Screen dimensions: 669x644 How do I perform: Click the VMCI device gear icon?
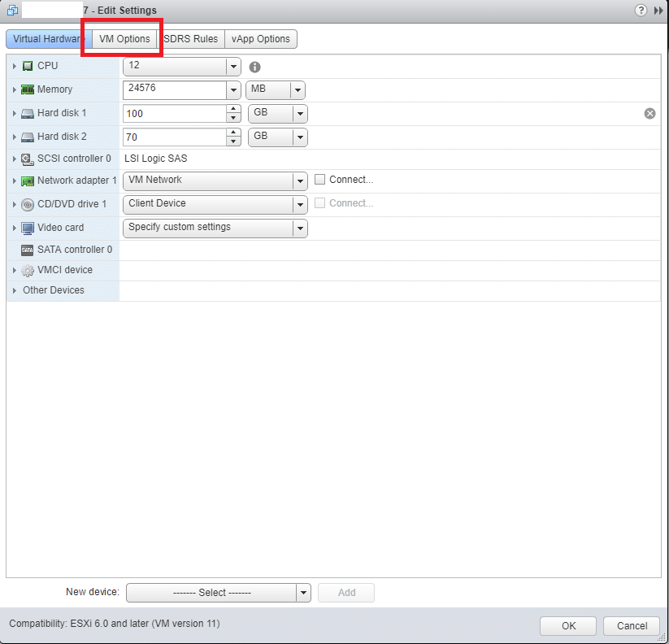[28, 270]
